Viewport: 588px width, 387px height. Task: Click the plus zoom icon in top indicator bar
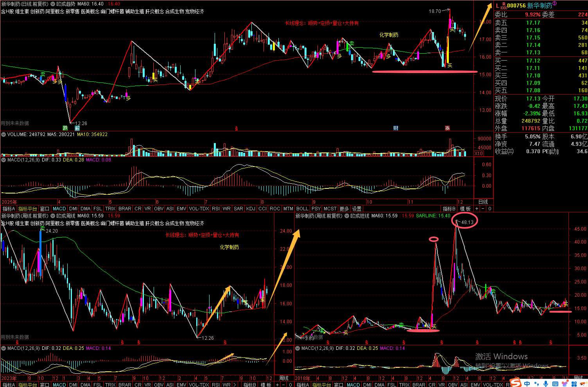click(476, 209)
